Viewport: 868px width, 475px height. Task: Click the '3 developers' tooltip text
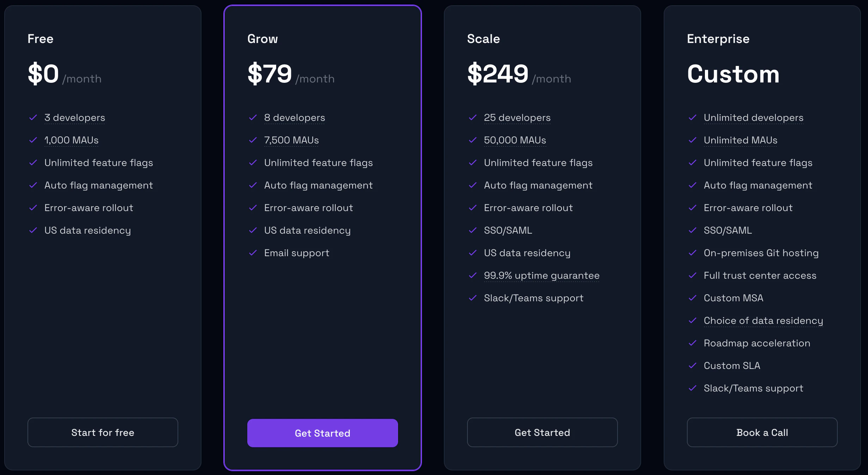pyautogui.click(x=75, y=118)
